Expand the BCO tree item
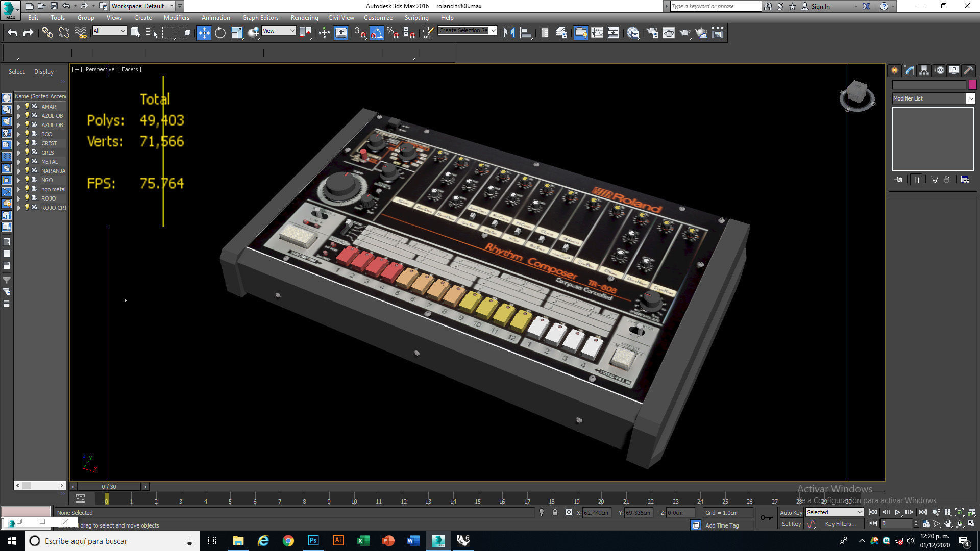The height and width of the screenshot is (551, 980). point(19,134)
